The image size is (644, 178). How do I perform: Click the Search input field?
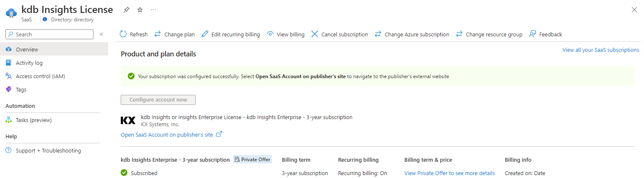53,34
